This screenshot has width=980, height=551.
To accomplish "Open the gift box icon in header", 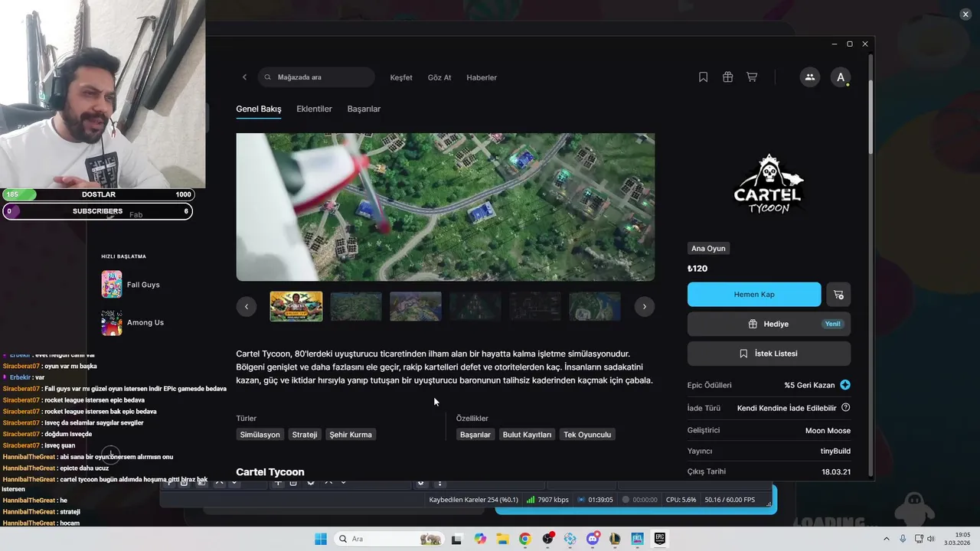I will [728, 77].
